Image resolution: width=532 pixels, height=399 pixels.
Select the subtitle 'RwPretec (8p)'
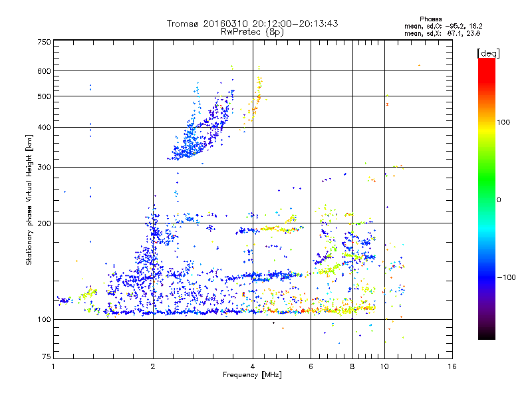pyautogui.click(x=252, y=32)
